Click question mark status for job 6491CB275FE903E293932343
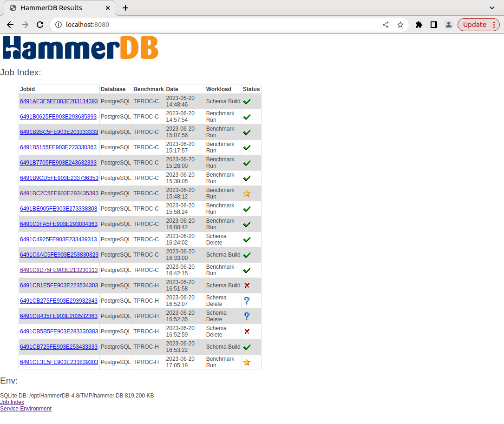The image size is (504, 424). coord(247,301)
